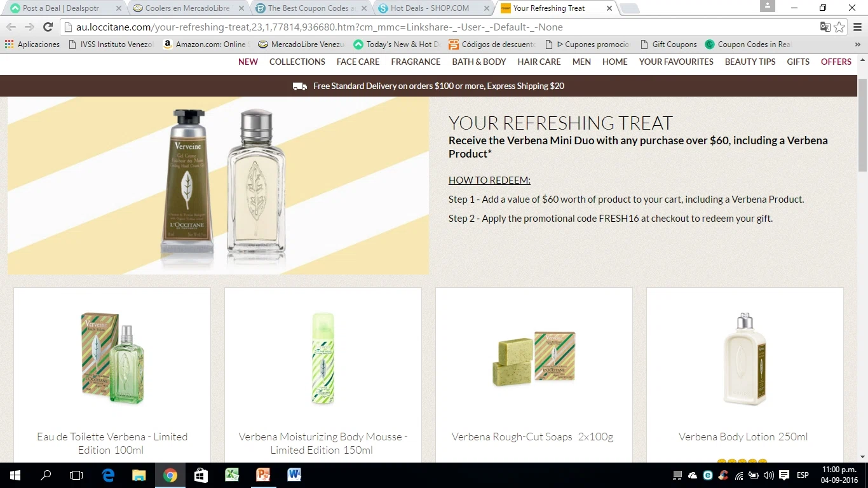Open the Windows Store taskbar icon
The image size is (868, 488).
[200, 475]
